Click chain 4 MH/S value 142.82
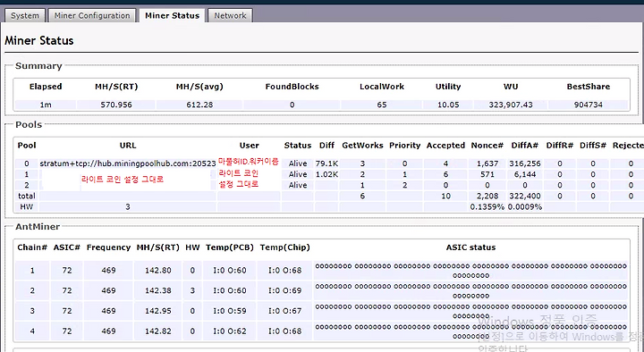The height and width of the screenshot is (352, 644). [x=158, y=331]
